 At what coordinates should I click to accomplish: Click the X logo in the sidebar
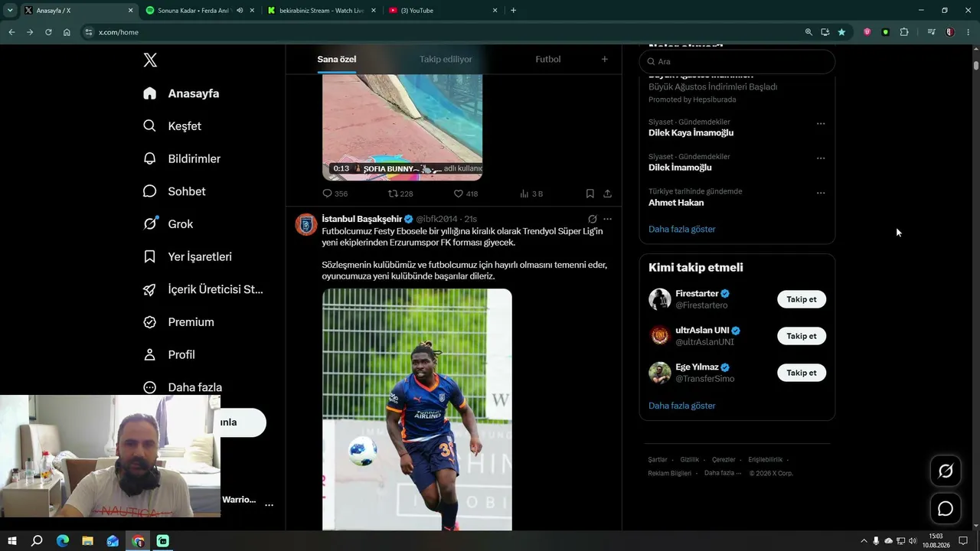150,60
